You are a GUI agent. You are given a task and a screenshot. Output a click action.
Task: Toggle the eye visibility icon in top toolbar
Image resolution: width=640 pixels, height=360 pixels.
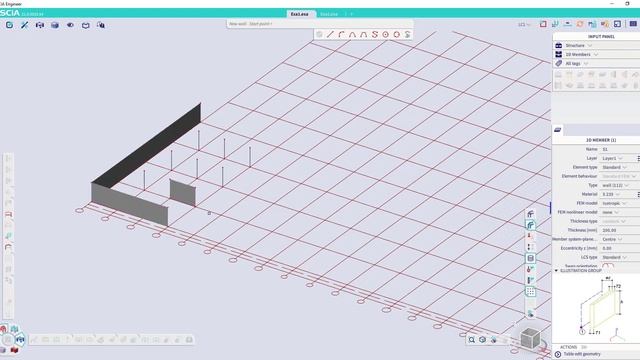point(70,25)
